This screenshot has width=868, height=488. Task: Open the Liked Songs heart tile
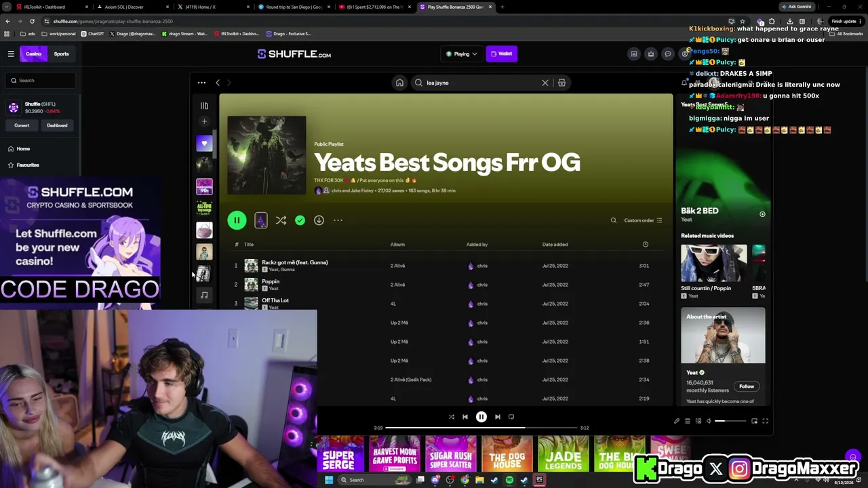pos(204,143)
